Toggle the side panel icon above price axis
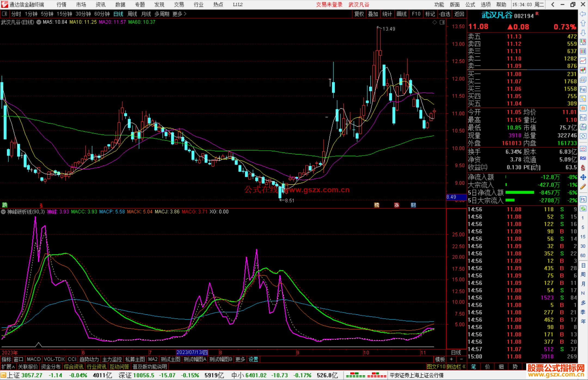This screenshot has width=588, height=380. click(x=442, y=22)
